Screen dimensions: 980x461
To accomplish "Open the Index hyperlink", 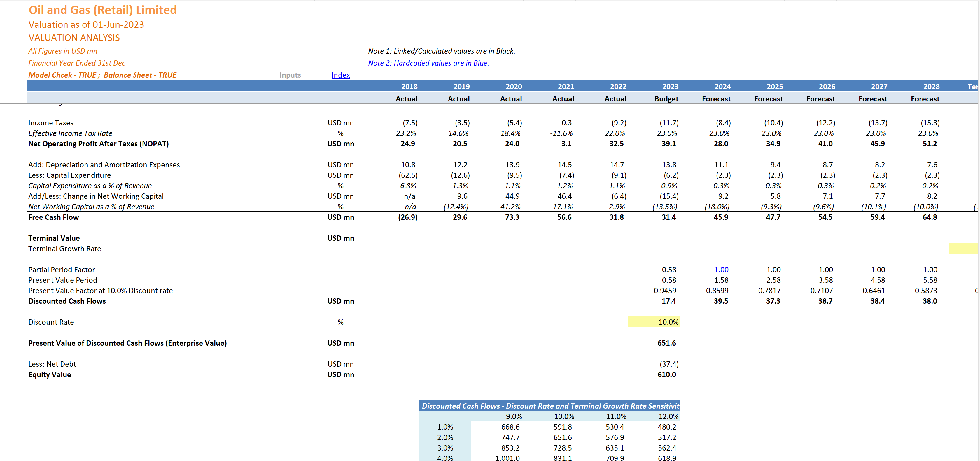I will point(340,75).
